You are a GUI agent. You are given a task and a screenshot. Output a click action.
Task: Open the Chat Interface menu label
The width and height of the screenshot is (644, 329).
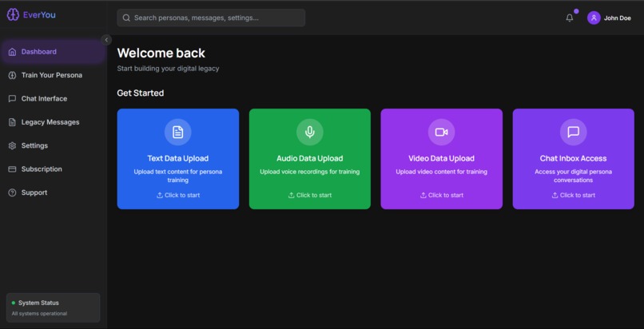[x=45, y=99]
